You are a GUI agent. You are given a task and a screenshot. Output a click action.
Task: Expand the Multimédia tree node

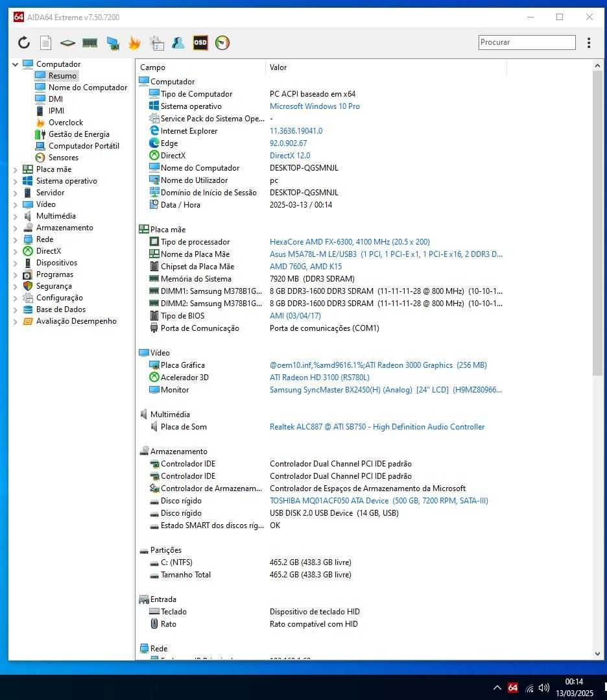coord(15,216)
